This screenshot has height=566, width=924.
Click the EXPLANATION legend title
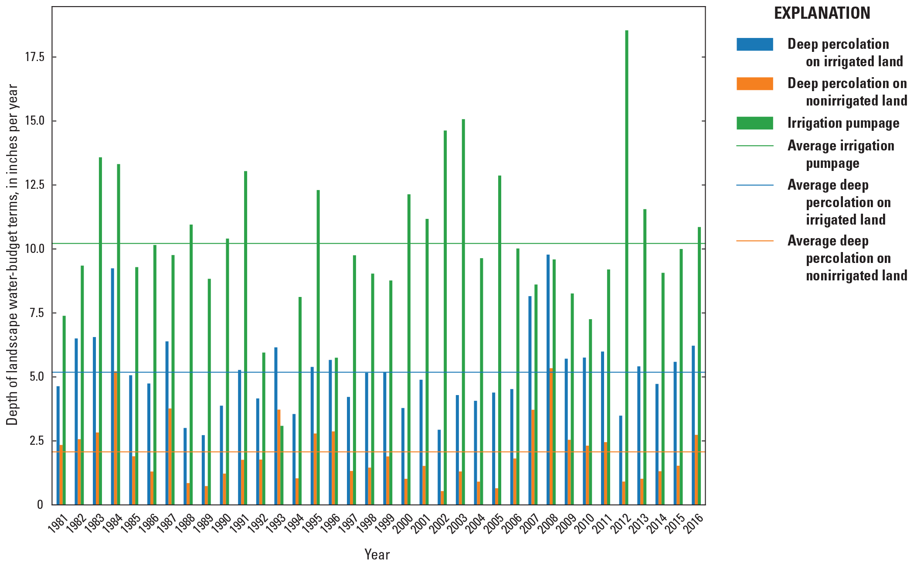click(822, 14)
